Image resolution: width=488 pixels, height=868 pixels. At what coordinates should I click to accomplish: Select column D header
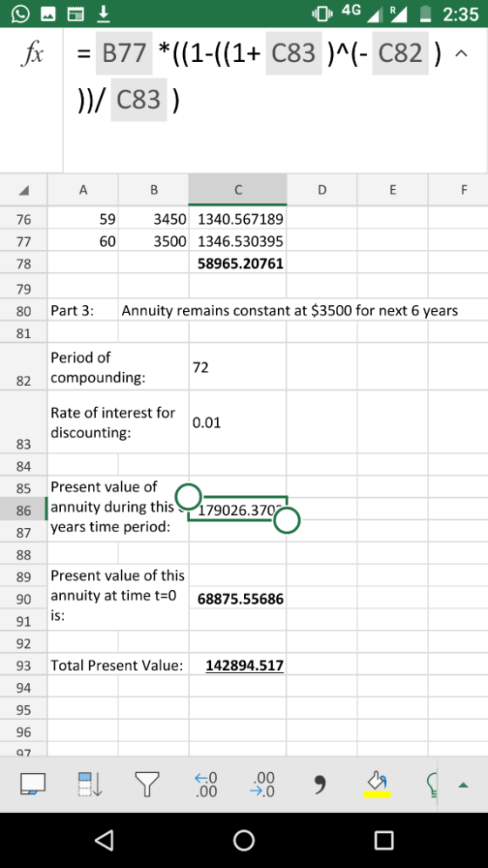click(322, 190)
